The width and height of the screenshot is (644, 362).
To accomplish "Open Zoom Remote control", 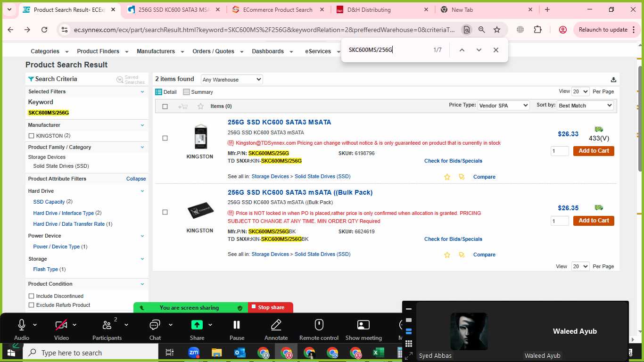I will pos(319,329).
